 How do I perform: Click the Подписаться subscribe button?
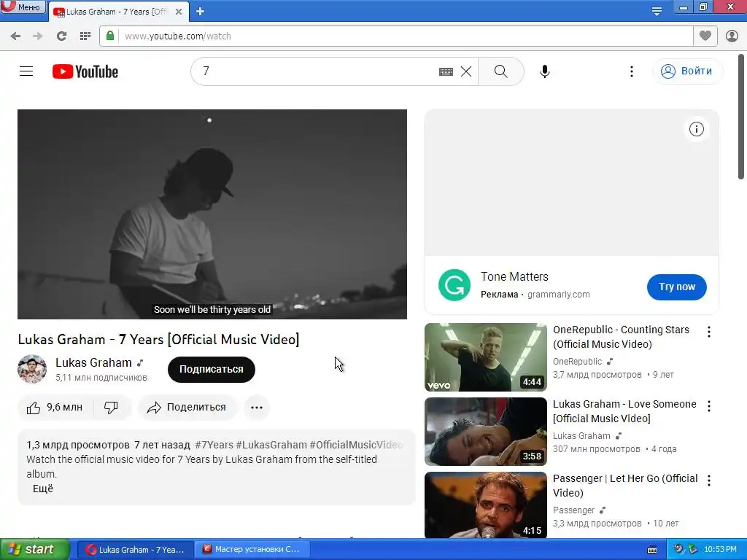211,369
